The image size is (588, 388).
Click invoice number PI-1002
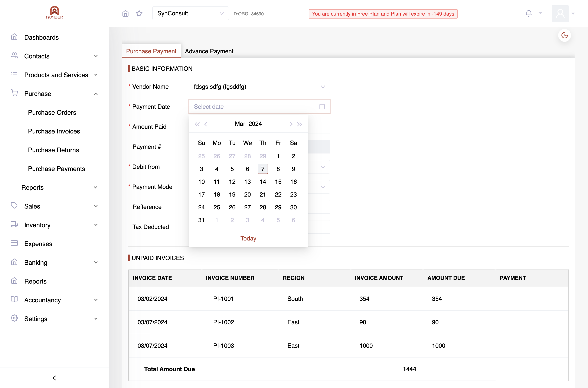coord(223,322)
